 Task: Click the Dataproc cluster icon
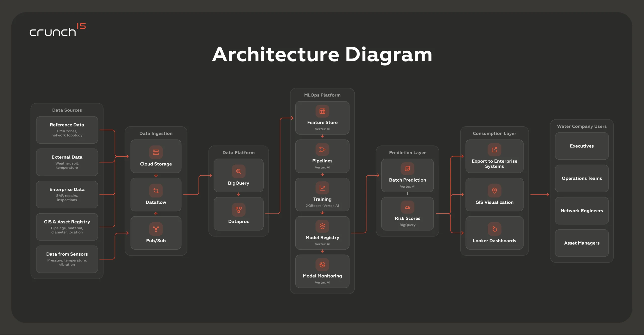pyautogui.click(x=238, y=210)
